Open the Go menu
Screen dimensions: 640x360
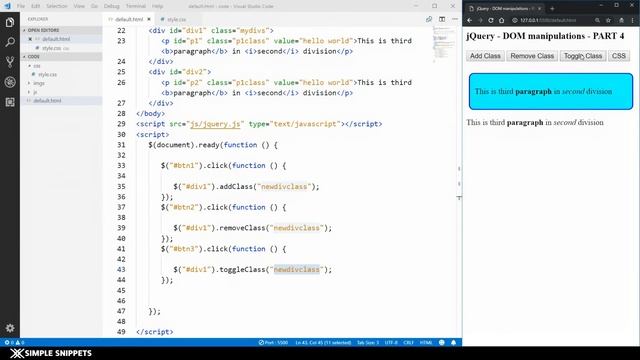[94, 6]
